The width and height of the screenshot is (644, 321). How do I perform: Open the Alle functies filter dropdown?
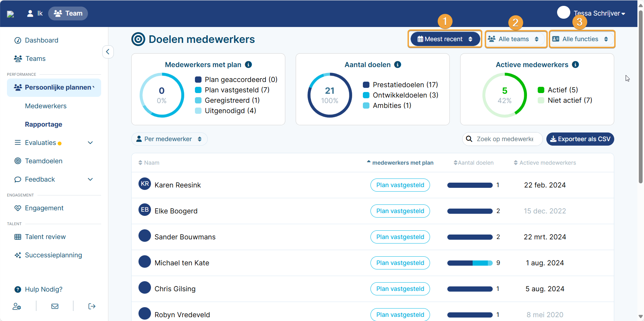pyautogui.click(x=582, y=39)
